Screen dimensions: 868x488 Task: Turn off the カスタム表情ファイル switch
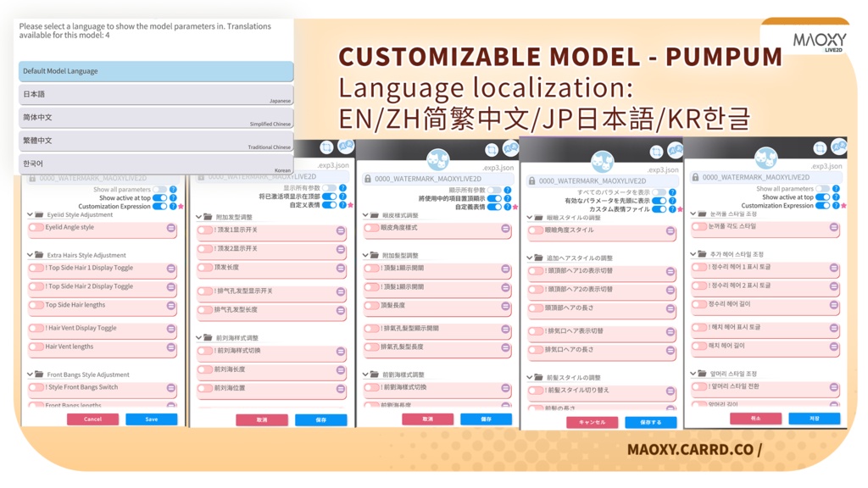tap(659, 209)
